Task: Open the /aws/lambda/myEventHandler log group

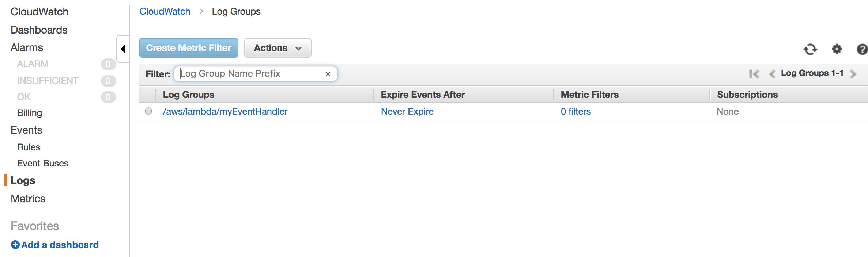Action: (225, 111)
